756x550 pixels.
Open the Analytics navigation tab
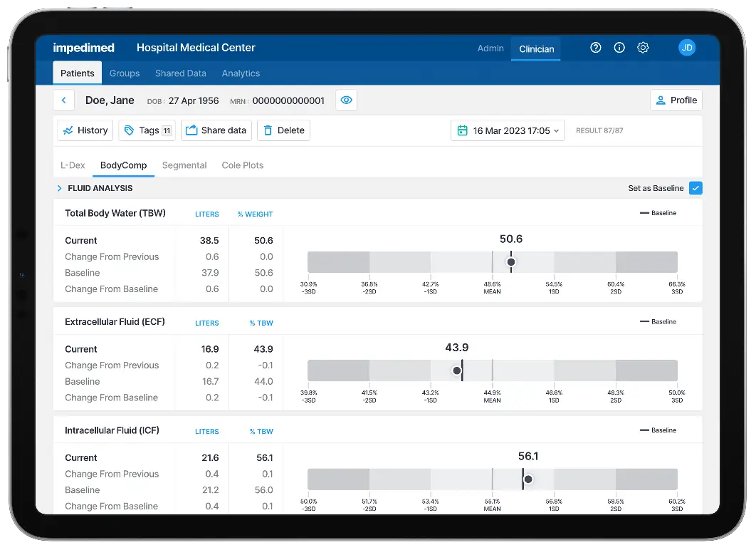pos(241,73)
